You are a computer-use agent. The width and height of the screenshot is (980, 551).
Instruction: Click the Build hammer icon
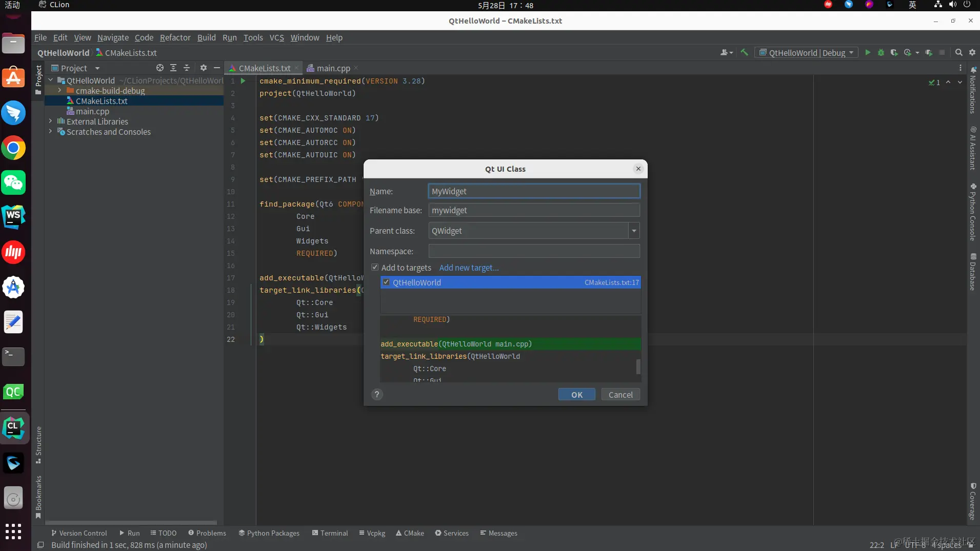(x=744, y=53)
